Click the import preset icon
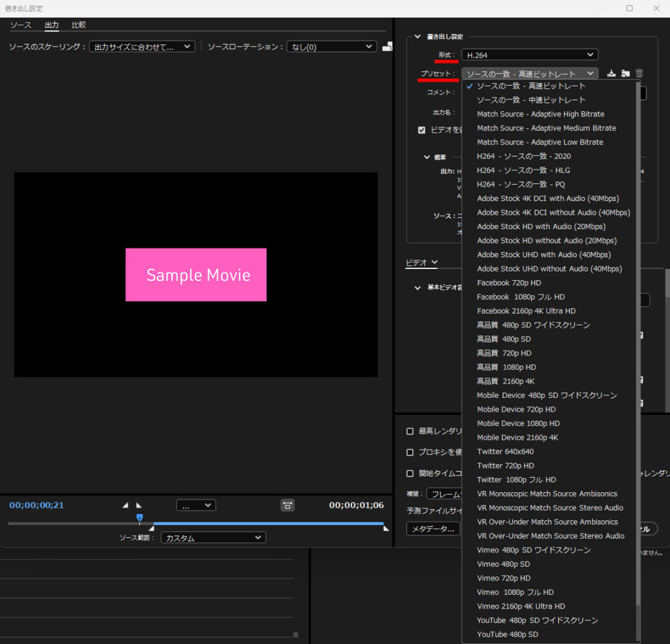670x644 pixels. point(626,73)
